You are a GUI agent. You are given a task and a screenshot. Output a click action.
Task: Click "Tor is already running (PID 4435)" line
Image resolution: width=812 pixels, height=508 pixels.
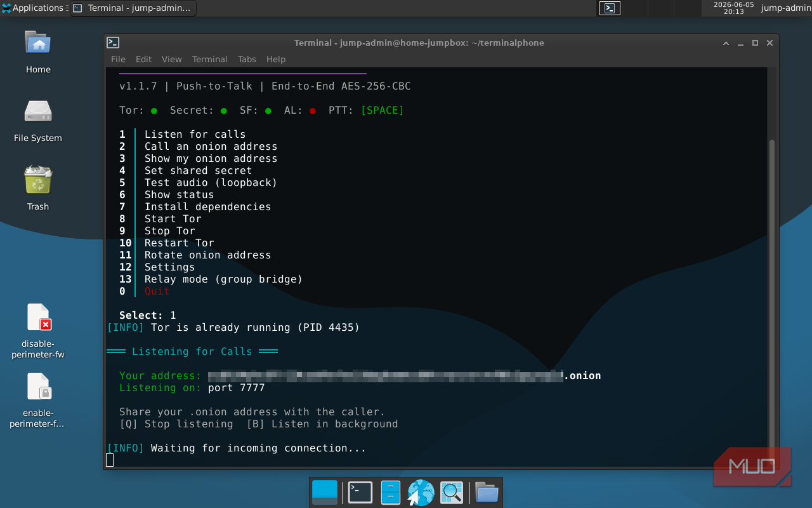tap(255, 327)
